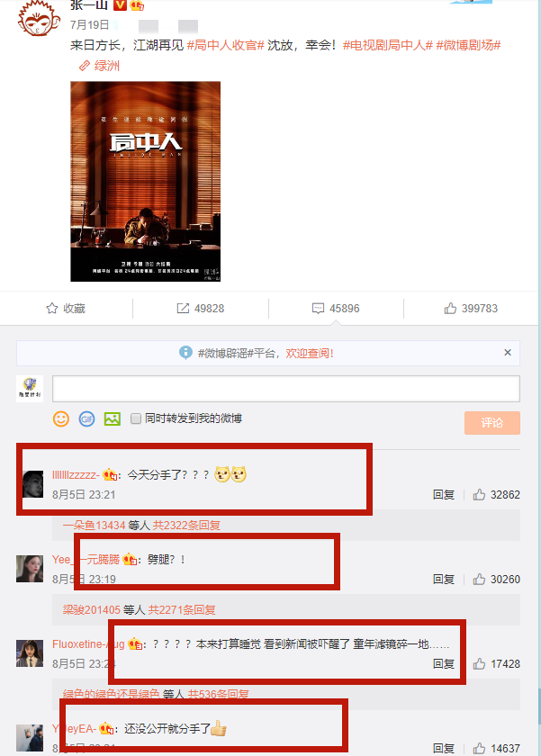Close the 微博辟谣 notice banner
Screen dimensions: 541x756
[x=508, y=353]
